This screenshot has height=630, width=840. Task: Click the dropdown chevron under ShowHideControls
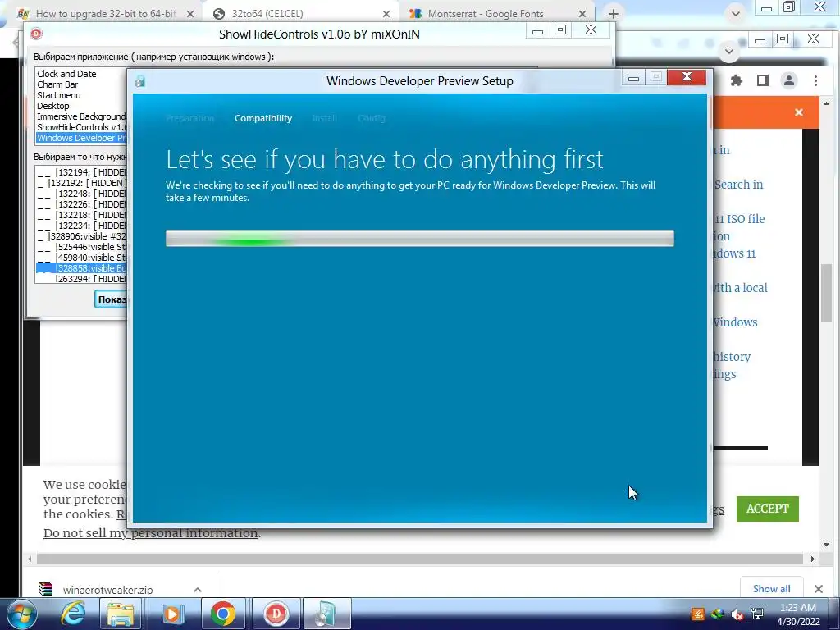[728, 52]
